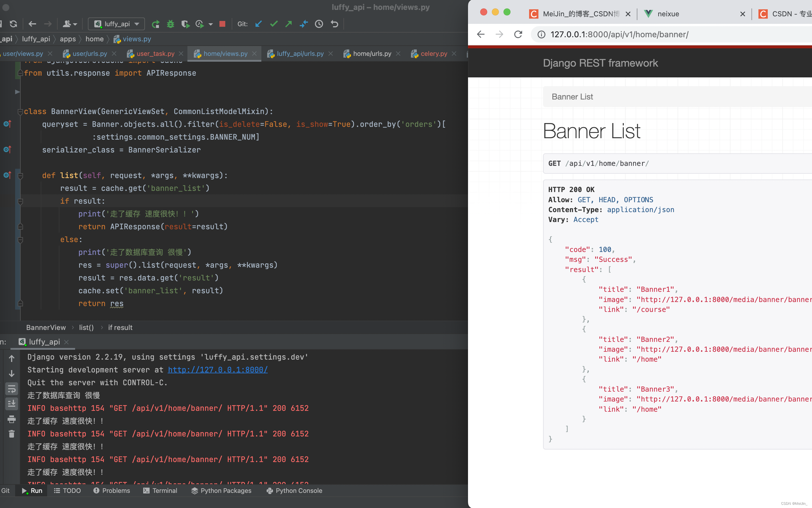Open the Python Console tool window
This screenshot has width=812, height=508.
[294, 491]
